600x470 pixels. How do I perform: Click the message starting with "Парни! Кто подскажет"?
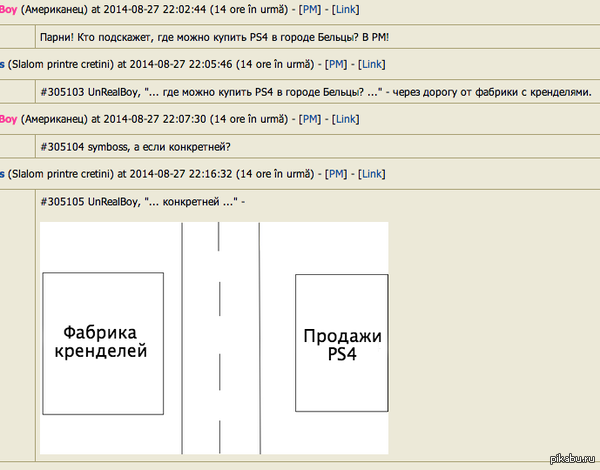(x=212, y=37)
